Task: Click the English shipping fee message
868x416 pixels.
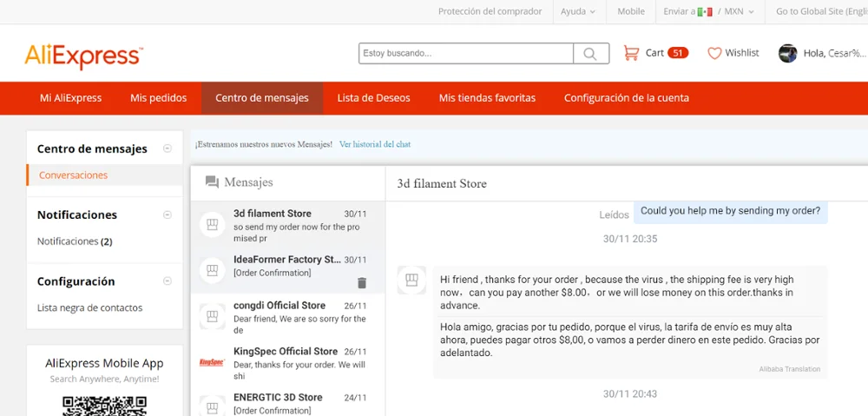Action: coord(616,293)
